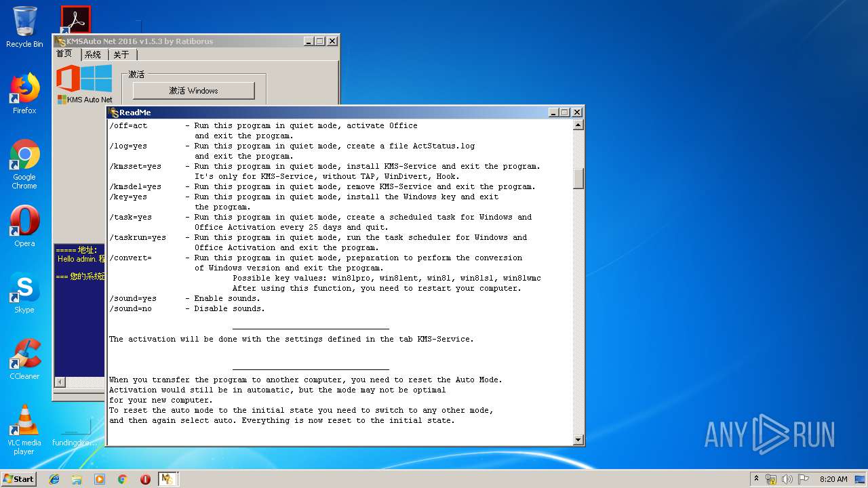868x488 pixels.
Task: Open Windows Explorer from the taskbar
Action: 77,479
